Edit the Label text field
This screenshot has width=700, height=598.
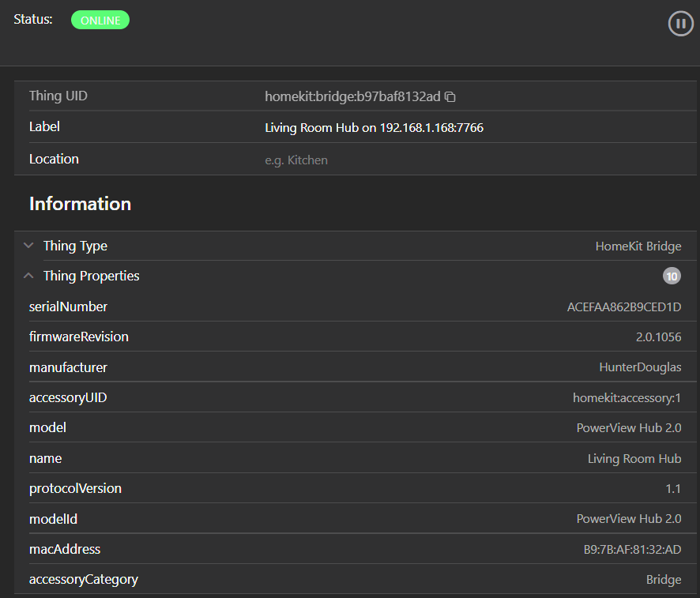[x=374, y=127]
